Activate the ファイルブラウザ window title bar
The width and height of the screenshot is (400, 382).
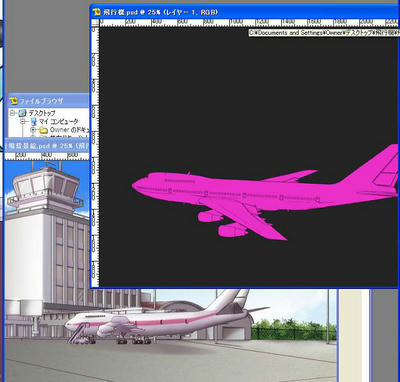48,101
